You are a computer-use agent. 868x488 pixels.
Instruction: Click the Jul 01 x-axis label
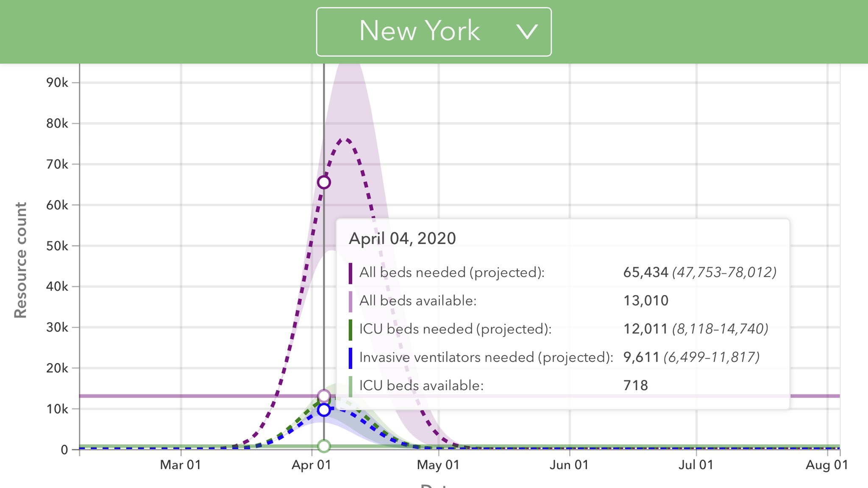pyautogui.click(x=696, y=465)
